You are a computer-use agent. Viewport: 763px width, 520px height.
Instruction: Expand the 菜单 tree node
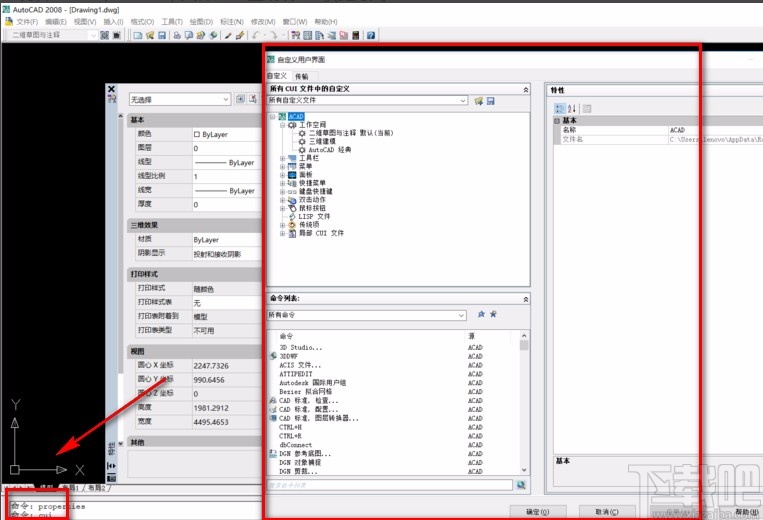click(x=282, y=166)
